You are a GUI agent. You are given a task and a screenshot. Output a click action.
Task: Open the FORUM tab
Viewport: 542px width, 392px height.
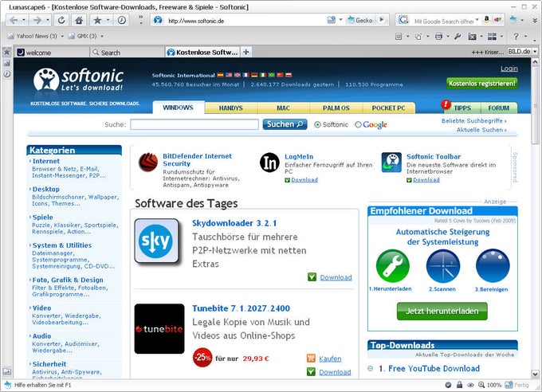(498, 108)
